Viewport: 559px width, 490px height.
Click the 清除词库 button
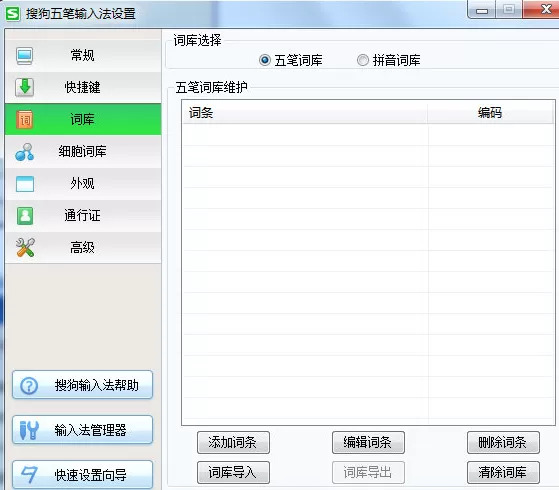503,473
